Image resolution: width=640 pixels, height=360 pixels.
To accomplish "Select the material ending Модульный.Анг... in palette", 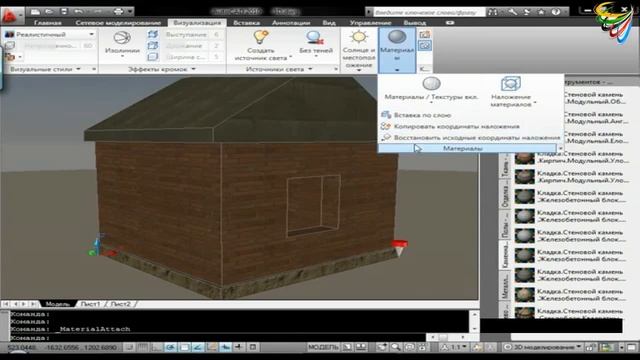I will pyautogui.click(x=596, y=118).
